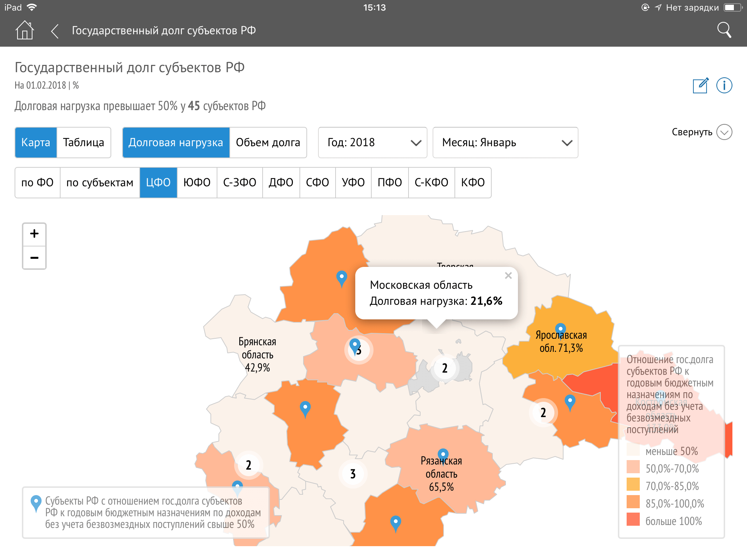
Task: Tap the location arrow status icon
Action: pos(658,8)
